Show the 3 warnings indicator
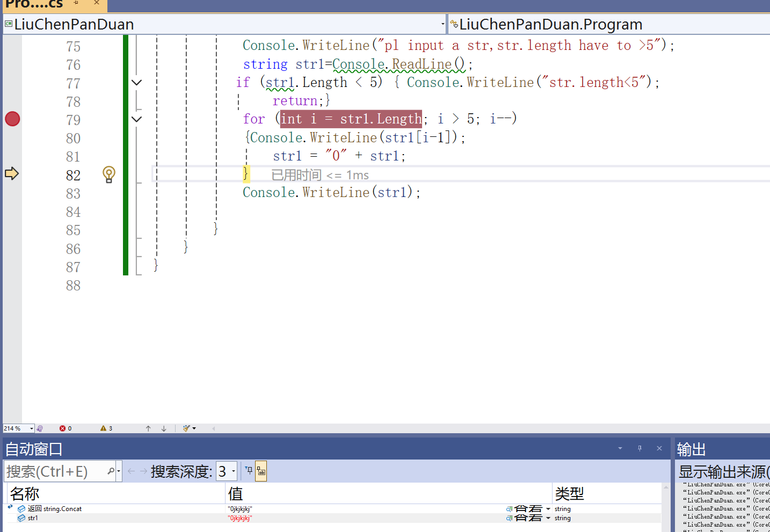Image resolution: width=770 pixels, height=532 pixels. [106, 428]
